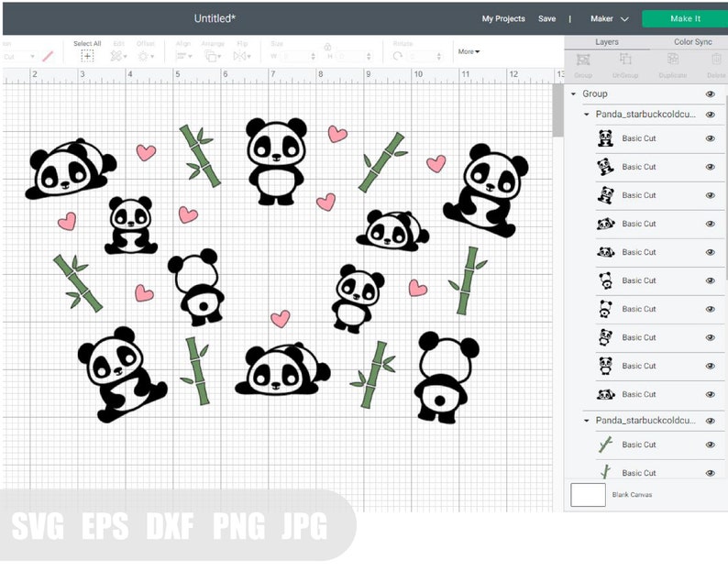The width and height of the screenshot is (728, 582).
Task: Click the Width field stepper arrows
Action: point(314,57)
